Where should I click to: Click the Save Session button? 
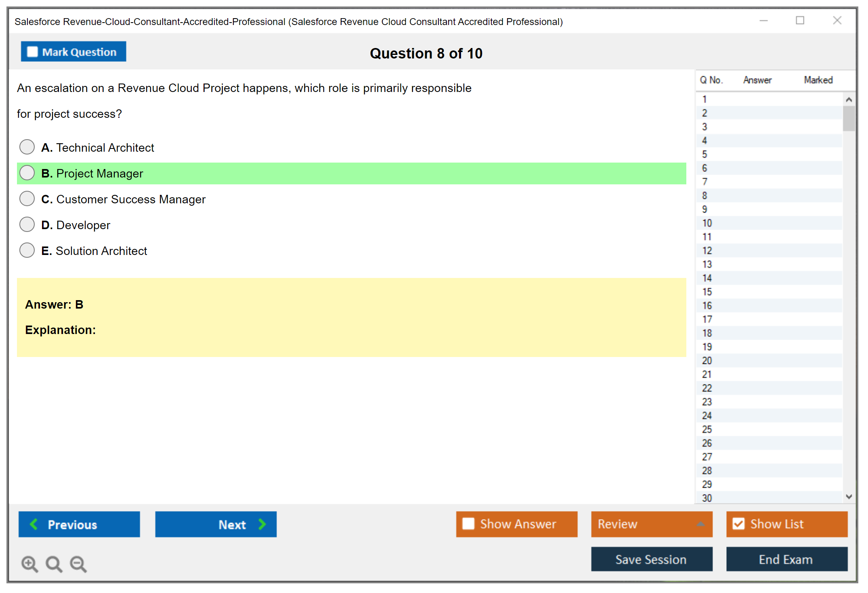pyautogui.click(x=651, y=559)
